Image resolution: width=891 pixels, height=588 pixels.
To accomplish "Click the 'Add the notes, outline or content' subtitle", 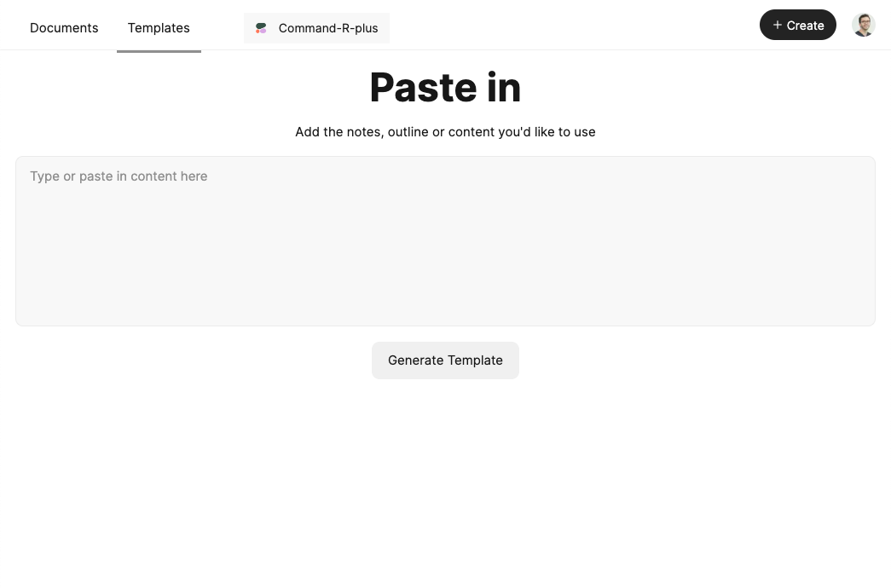I will 445,132.
